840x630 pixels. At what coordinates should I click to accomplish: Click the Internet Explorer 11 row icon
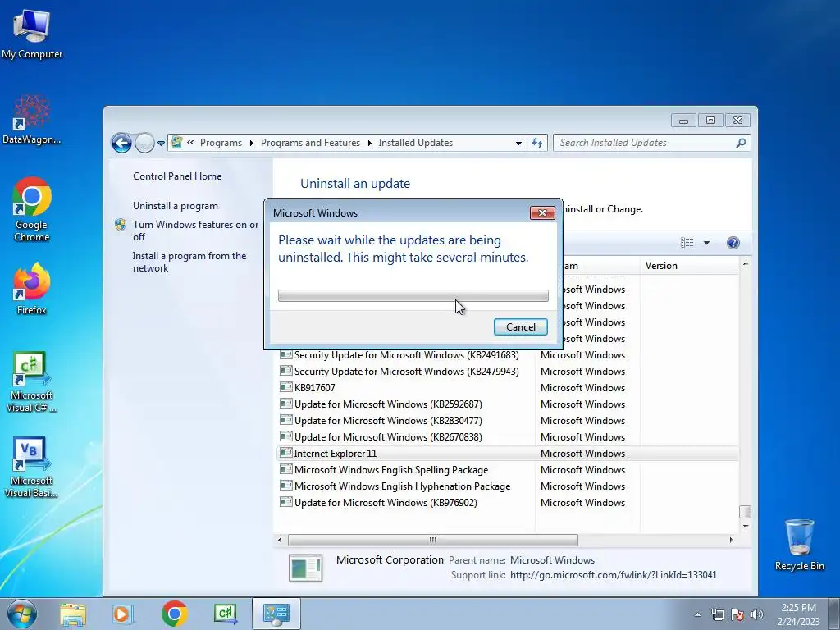(x=286, y=453)
